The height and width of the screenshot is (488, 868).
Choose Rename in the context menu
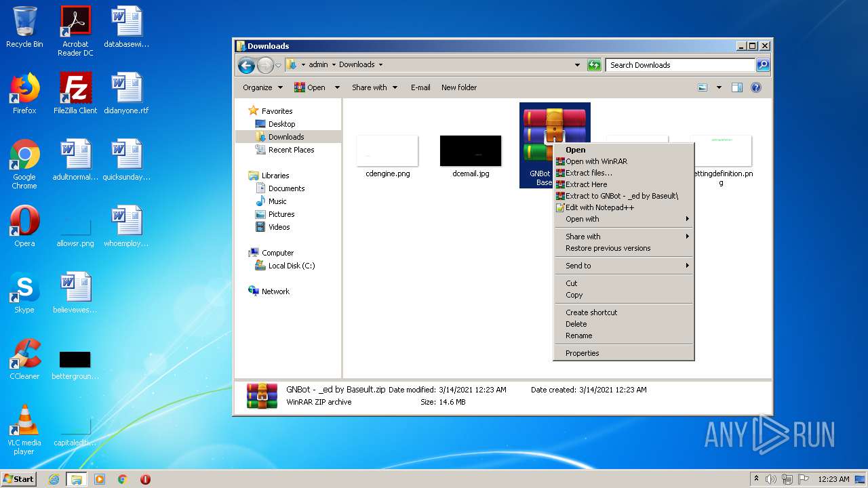(624, 335)
